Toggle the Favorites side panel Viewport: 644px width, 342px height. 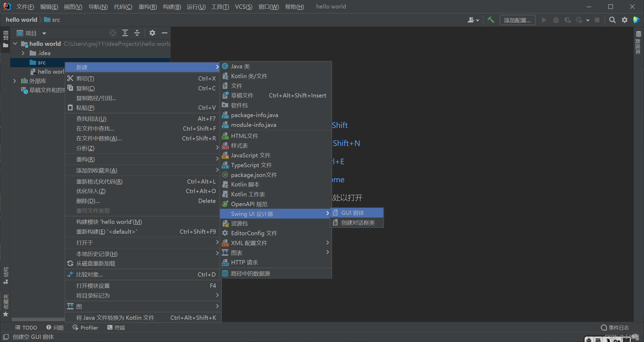[x=6, y=305]
